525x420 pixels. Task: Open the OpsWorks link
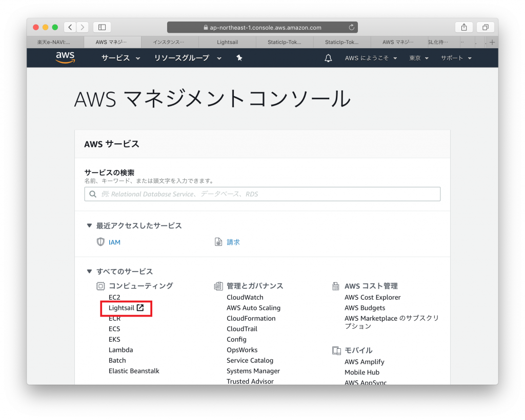pyautogui.click(x=242, y=350)
